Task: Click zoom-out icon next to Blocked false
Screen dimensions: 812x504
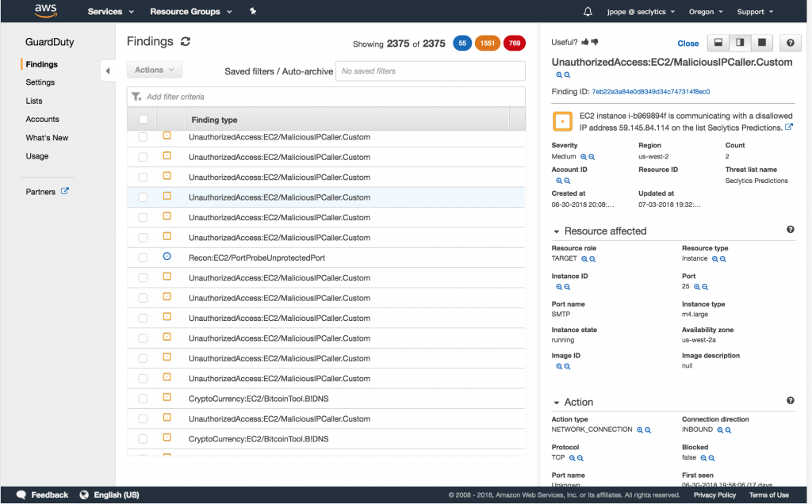Action: [x=711, y=458]
